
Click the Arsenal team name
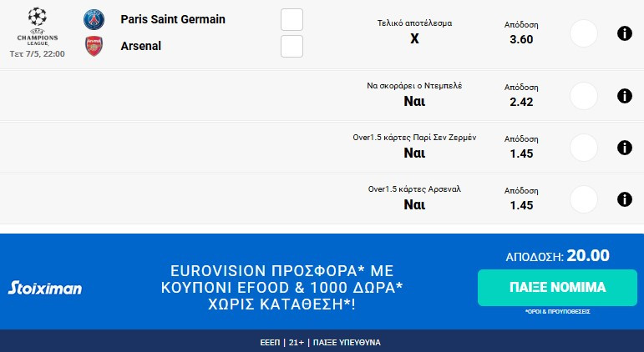pos(141,46)
